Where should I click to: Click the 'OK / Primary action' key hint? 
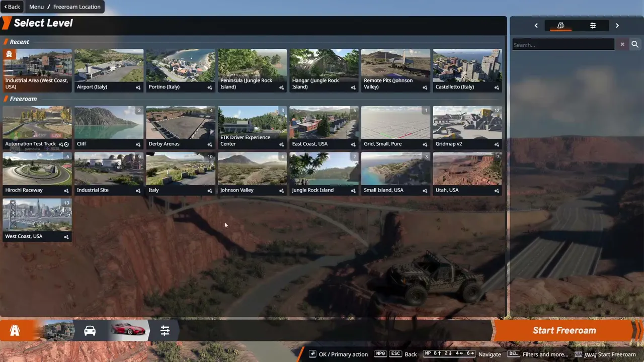coord(338,354)
